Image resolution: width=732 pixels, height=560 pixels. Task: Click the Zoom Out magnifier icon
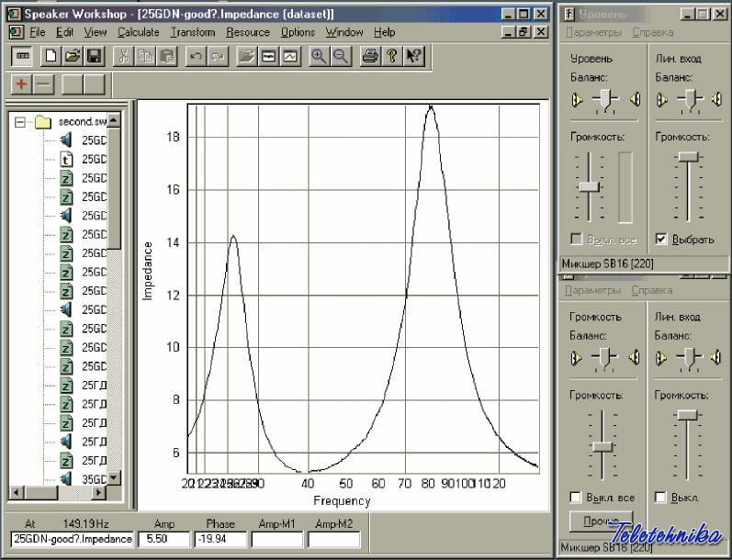click(x=341, y=56)
